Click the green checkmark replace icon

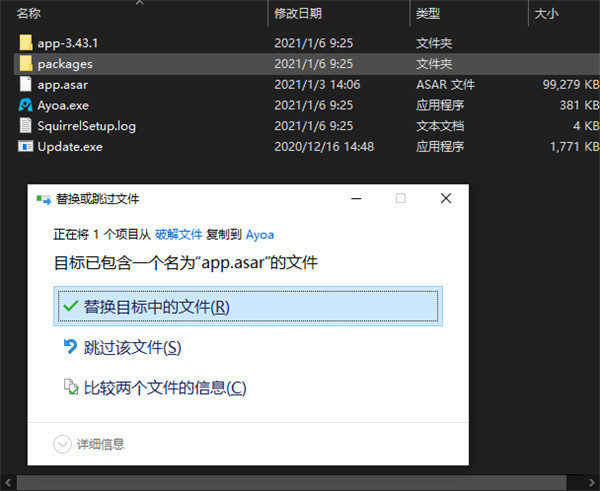coord(71,306)
